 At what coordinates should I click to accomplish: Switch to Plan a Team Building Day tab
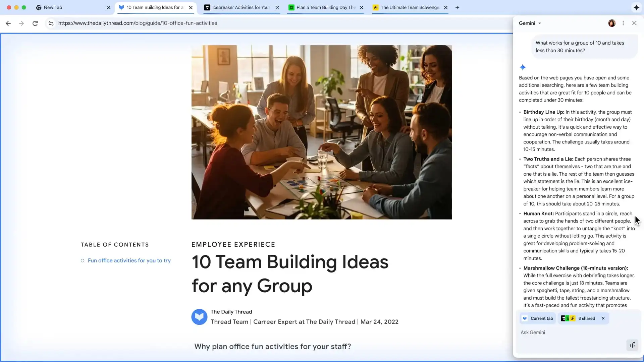(326, 7)
